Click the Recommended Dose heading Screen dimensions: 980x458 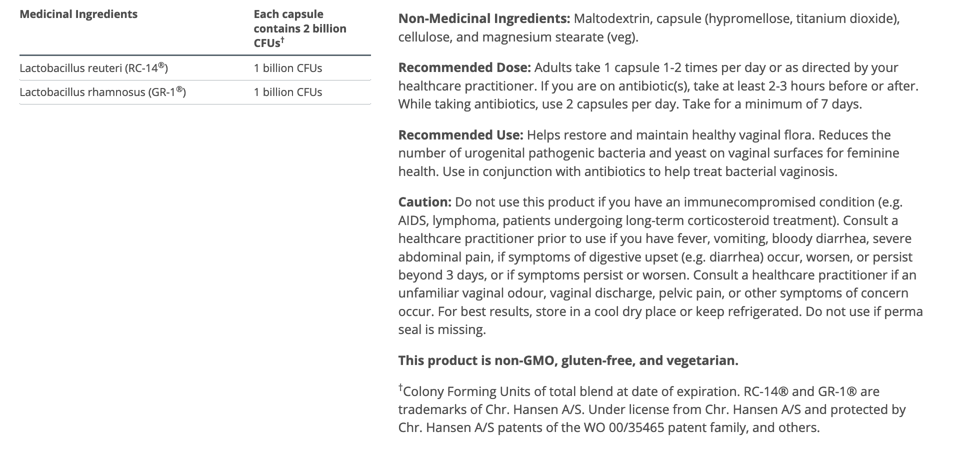point(464,67)
